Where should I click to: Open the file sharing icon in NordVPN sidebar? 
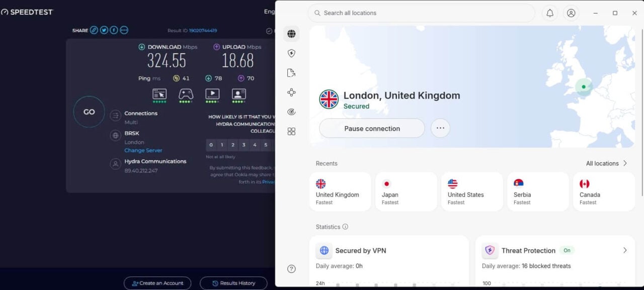tap(291, 73)
